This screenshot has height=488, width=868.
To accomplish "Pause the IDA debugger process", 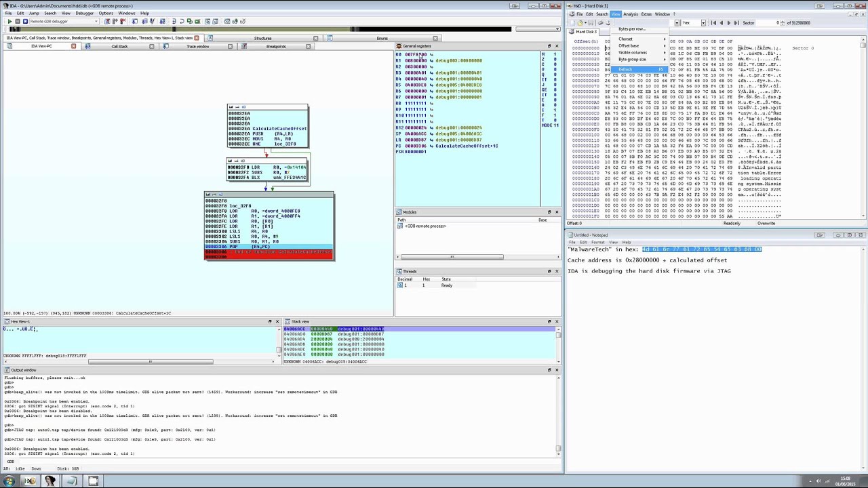I will point(18,22).
